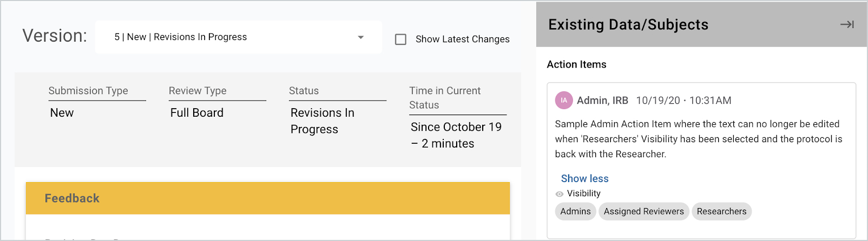Click the Existing Data/Subjects panel title
Viewport: 868px width, 241px height.
pos(628,25)
